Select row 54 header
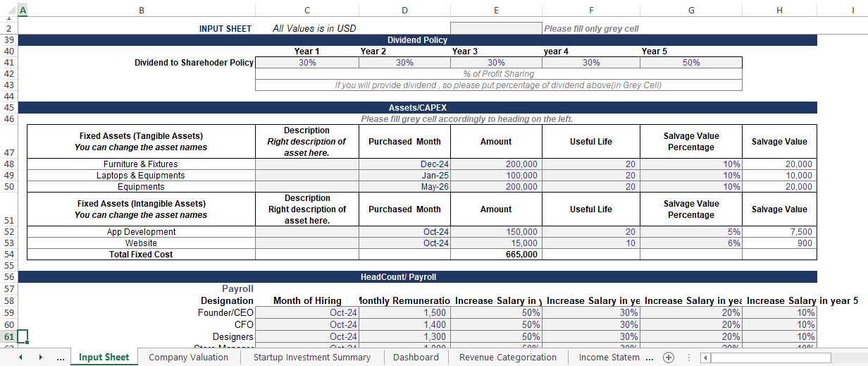The width and height of the screenshot is (868, 366). click(9, 255)
